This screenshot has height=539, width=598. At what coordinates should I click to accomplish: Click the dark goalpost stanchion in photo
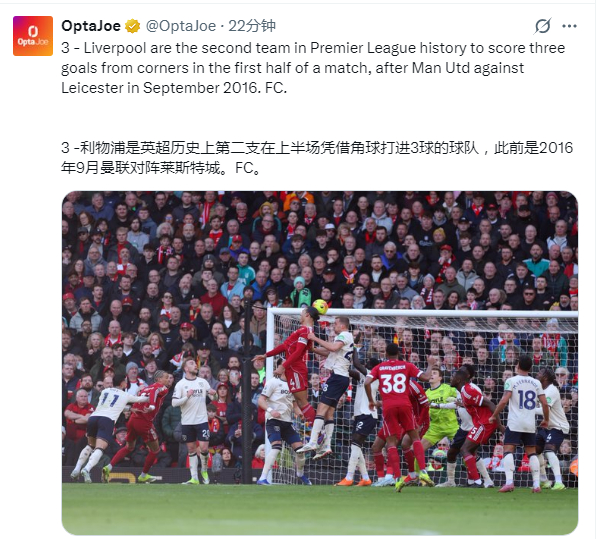click(x=248, y=391)
